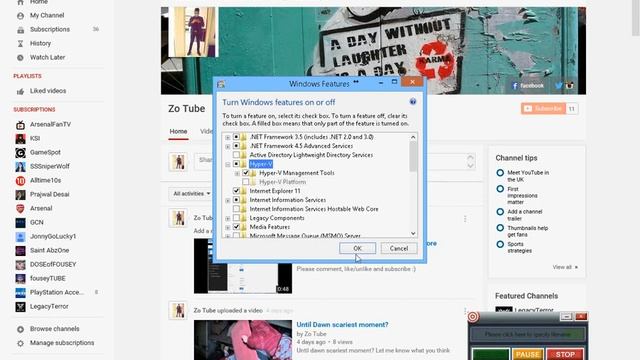Open SSSniperWolf subscription channel
This screenshot has width=640, height=360.
click(49, 166)
